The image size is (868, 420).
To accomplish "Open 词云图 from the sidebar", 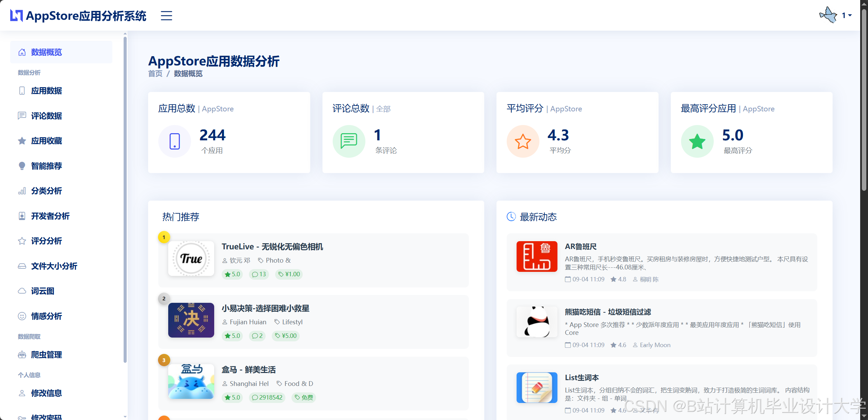I will [x=43, y=291].
